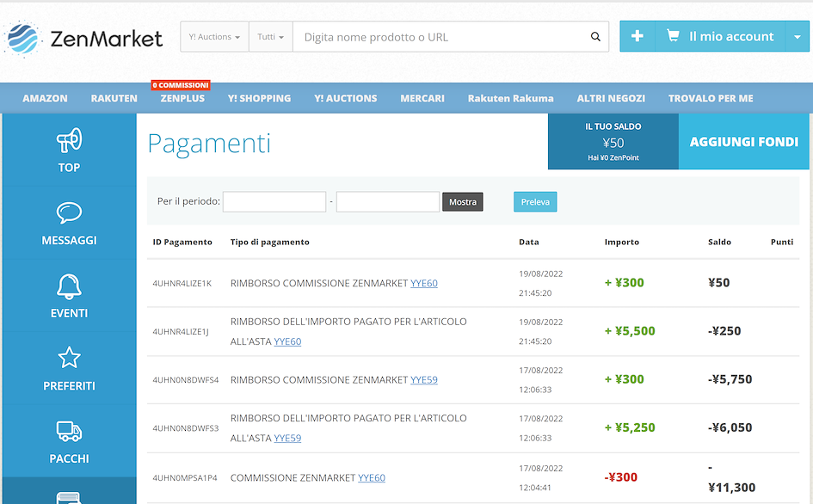Open Y! SHOPPING menu item
The image size is (813, 504).
(259, 99)
